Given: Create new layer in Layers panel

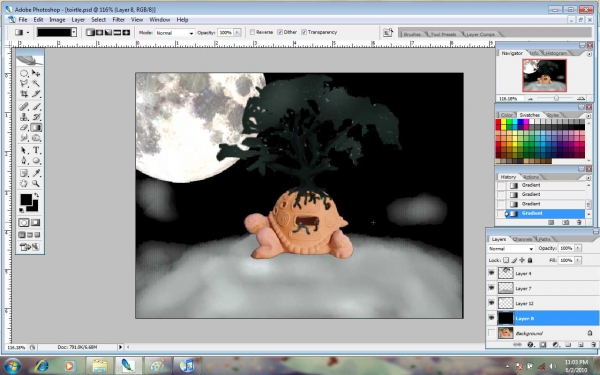Looking at the screenshot, I should [x=580, y=345].
